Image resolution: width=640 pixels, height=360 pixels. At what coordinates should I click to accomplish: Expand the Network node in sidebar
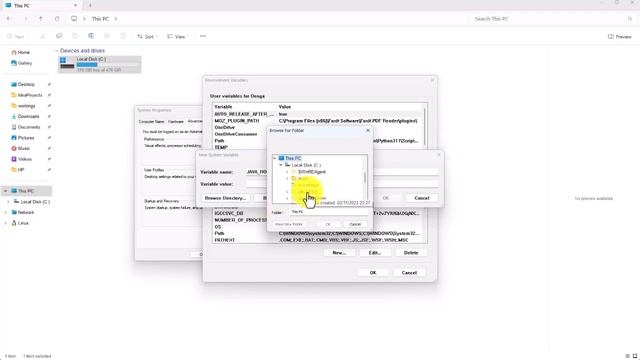point(6,212)
